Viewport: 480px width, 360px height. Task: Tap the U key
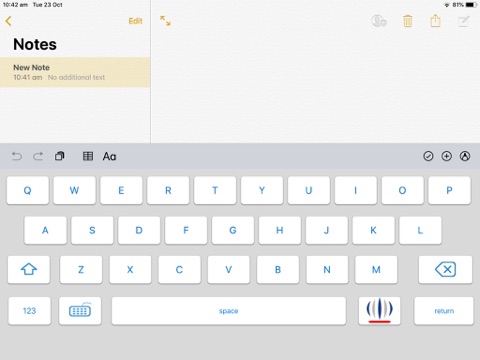point(309,190)
